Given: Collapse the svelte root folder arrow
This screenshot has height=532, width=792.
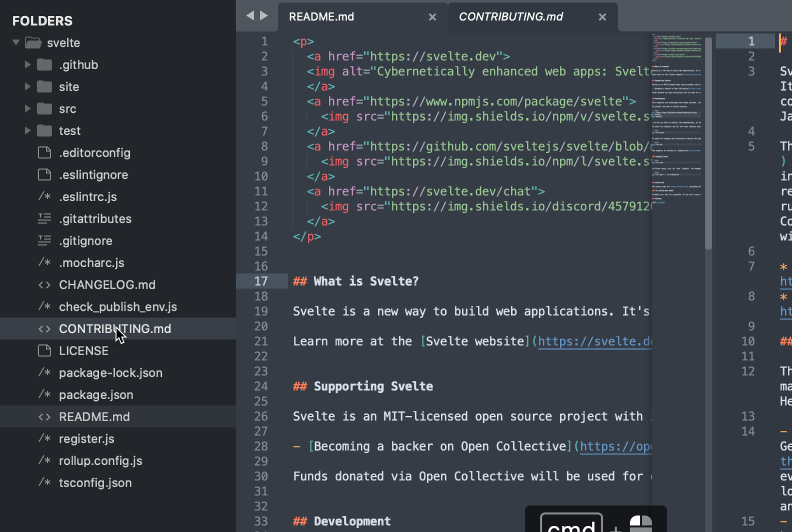Looking at the screenshot, I should pos(16,42).
